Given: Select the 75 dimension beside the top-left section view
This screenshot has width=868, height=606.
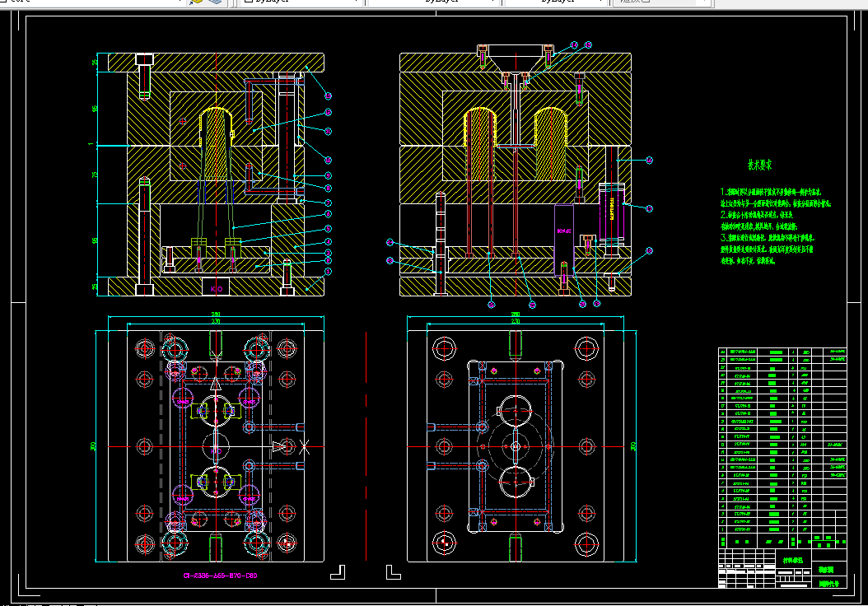Looking at the screenshot, I should [x=95, y=175].
